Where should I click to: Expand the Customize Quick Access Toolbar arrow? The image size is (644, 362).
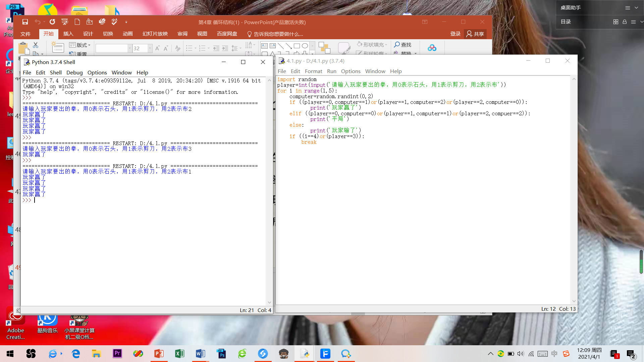tap(126, 22)
